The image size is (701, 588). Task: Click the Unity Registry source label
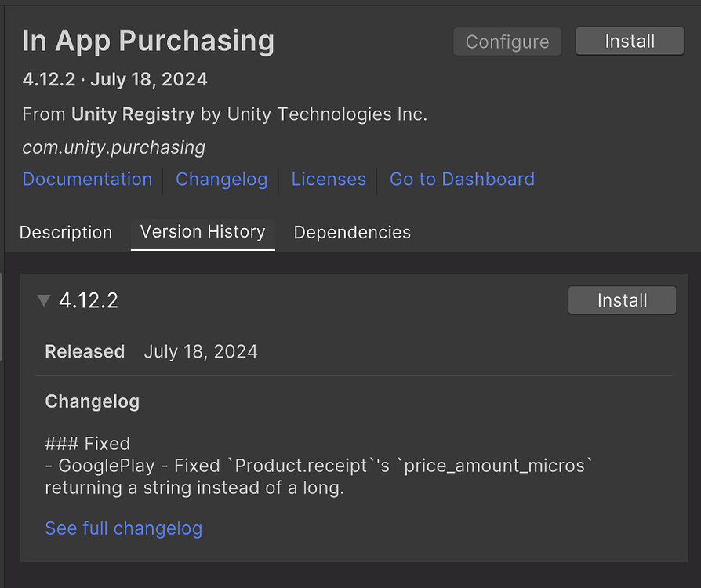pos(132,114)
